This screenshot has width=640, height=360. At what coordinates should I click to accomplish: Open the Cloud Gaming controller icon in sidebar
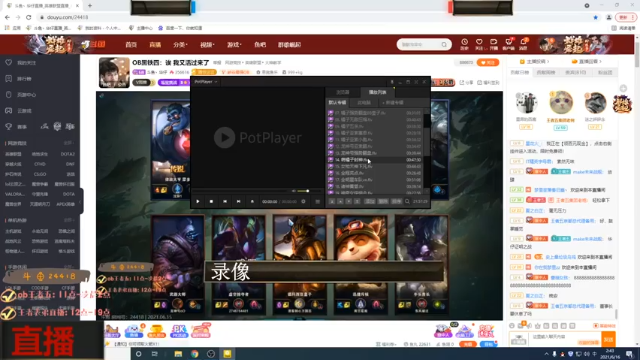[9, 111]
